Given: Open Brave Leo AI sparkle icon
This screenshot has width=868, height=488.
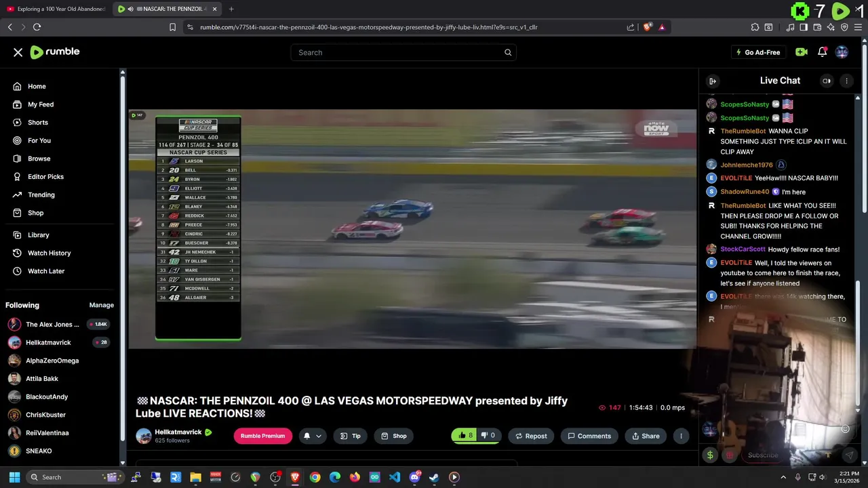Looking at the screenshot, I should (x=831, y=27).
